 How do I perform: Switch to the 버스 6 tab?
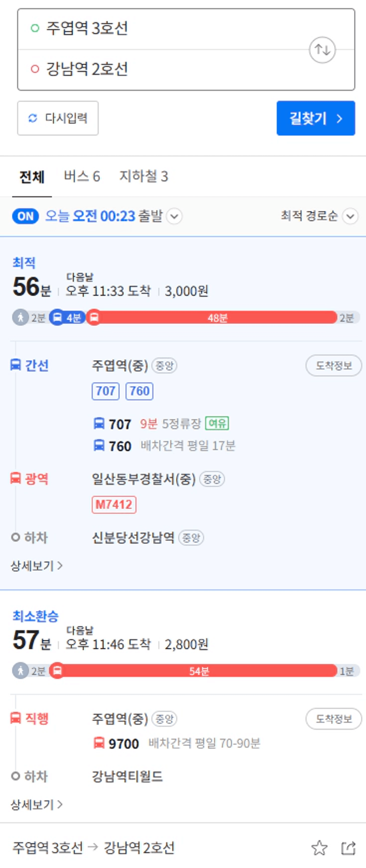tap(82, 176)
